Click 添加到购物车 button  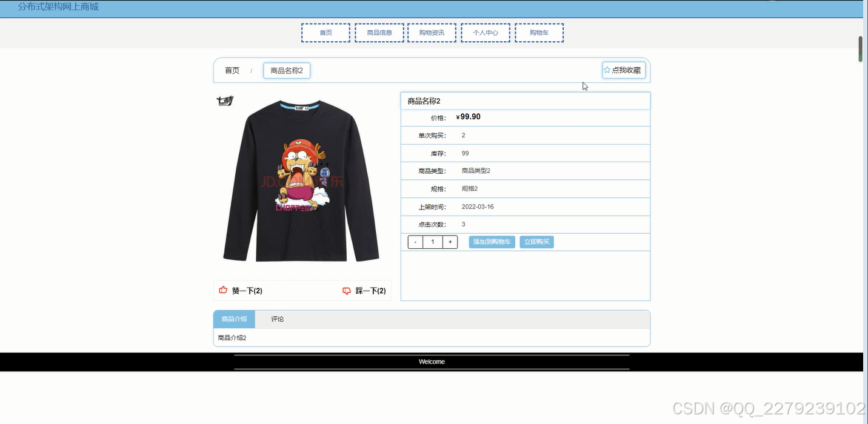492,242
